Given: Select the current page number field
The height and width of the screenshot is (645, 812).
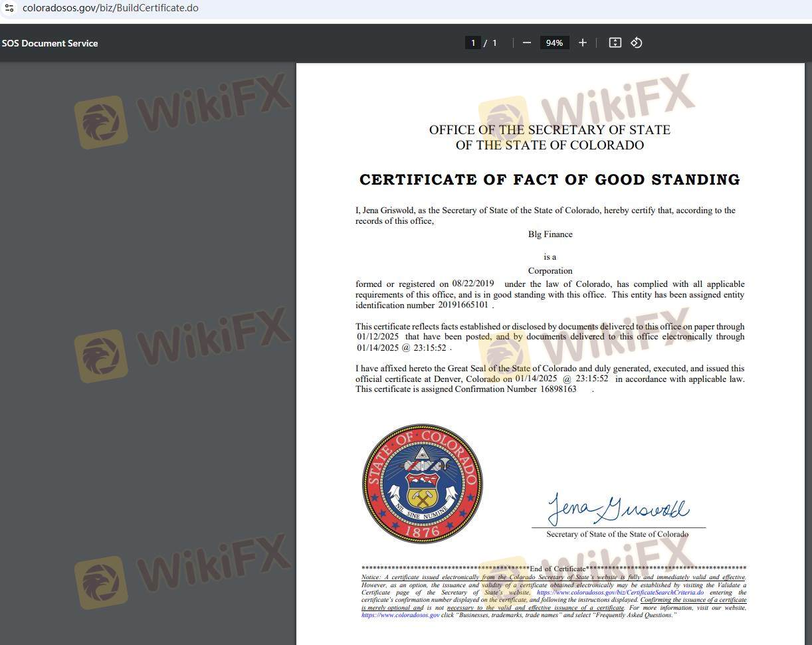Looking at the screenshot, I should (473, 43).
